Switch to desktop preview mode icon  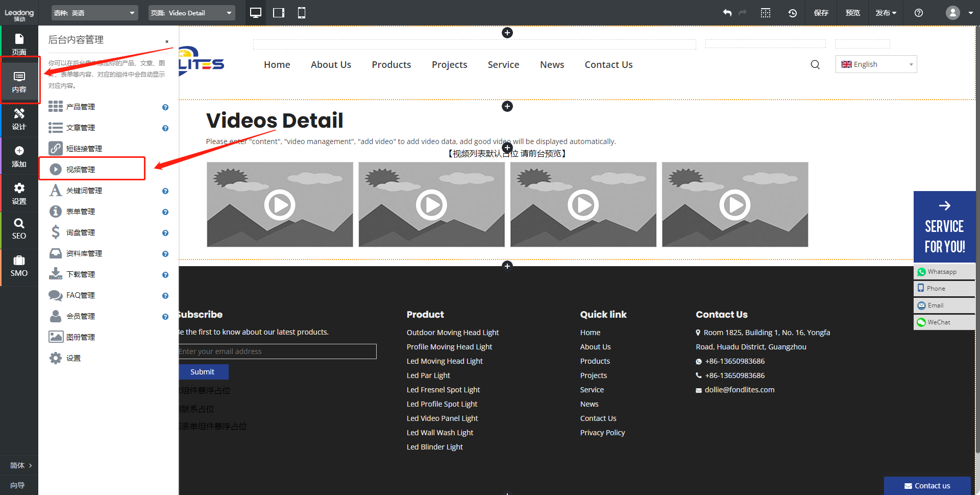click(x=256, y=13)
